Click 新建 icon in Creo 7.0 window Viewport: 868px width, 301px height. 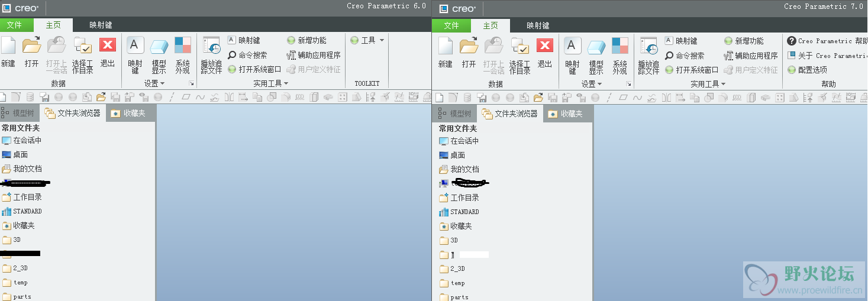point(445,46)
